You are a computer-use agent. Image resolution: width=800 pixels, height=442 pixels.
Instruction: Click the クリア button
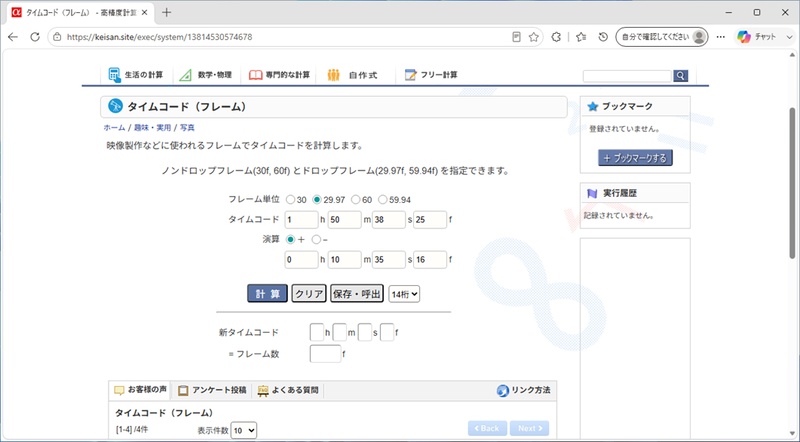pyautogui.click(x=309, y=294)
